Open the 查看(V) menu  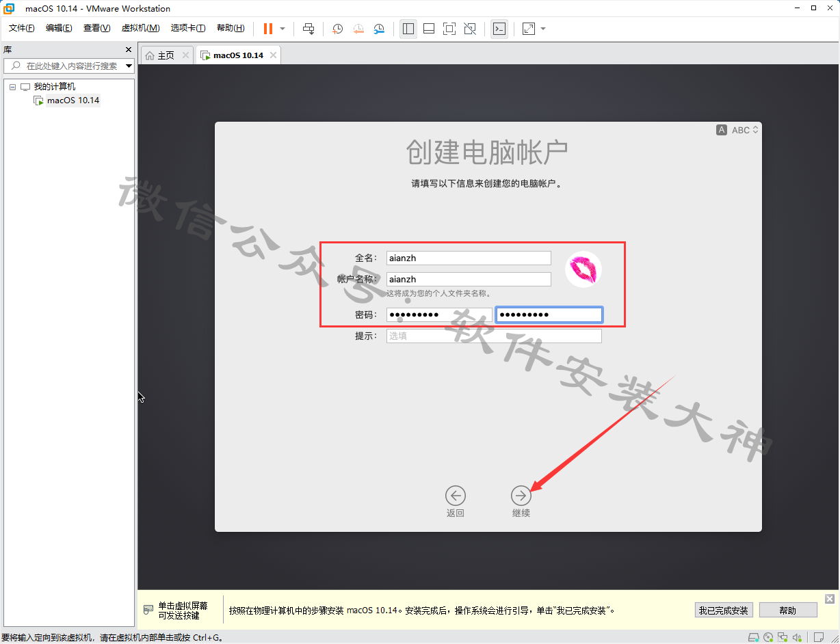point(96,28)
